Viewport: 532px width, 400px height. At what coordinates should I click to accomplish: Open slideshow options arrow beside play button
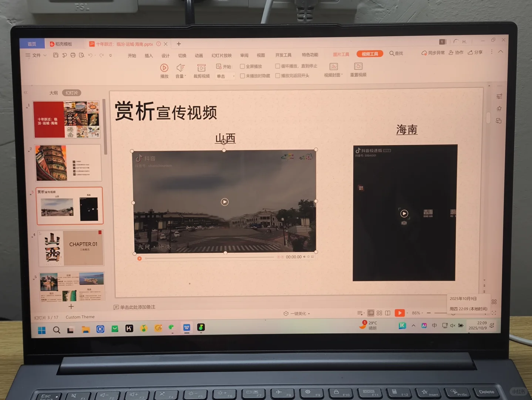407,313
